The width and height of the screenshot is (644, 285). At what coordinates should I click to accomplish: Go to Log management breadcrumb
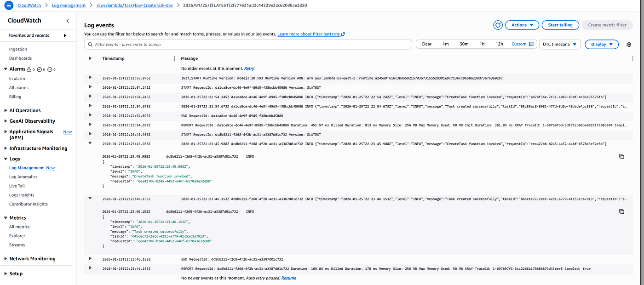[69, 6]
